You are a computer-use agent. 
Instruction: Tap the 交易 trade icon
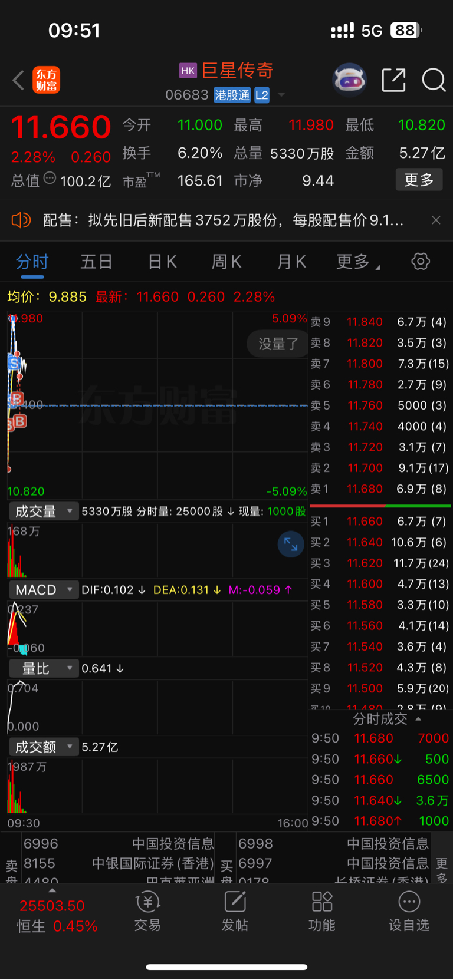[x=147, y=911]
